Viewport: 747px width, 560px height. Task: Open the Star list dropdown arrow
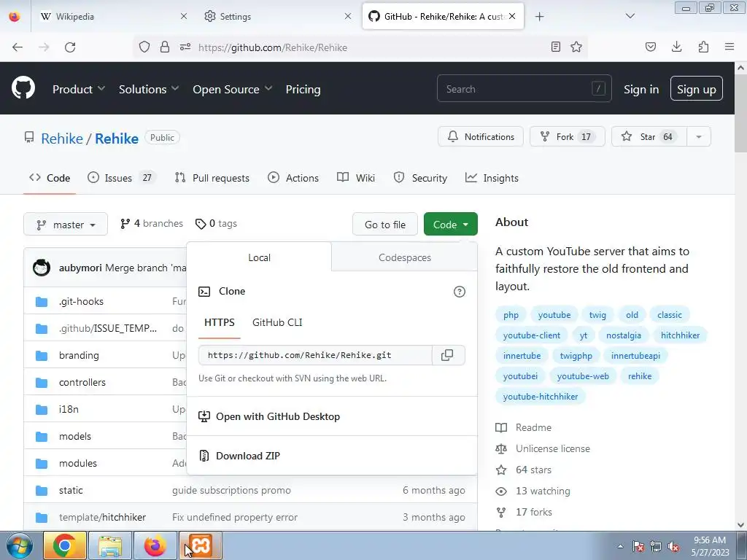pos(699,136)
